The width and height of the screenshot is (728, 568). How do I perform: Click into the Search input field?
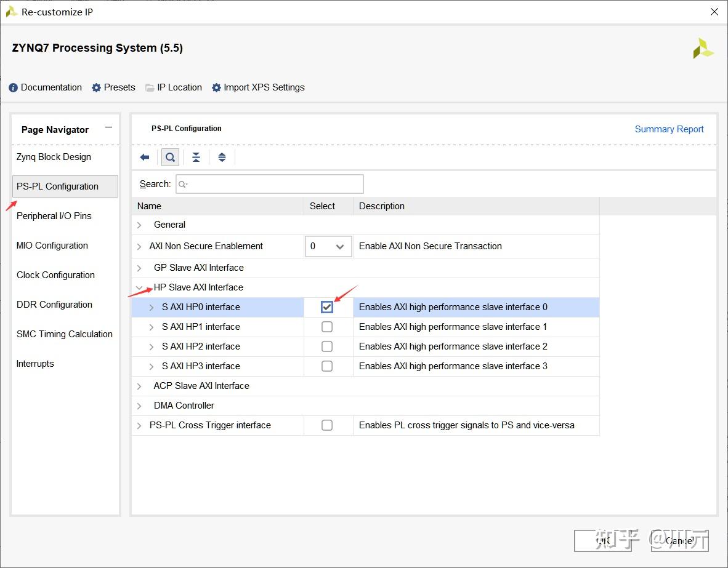pyautogui.click(x=270, y=184)
